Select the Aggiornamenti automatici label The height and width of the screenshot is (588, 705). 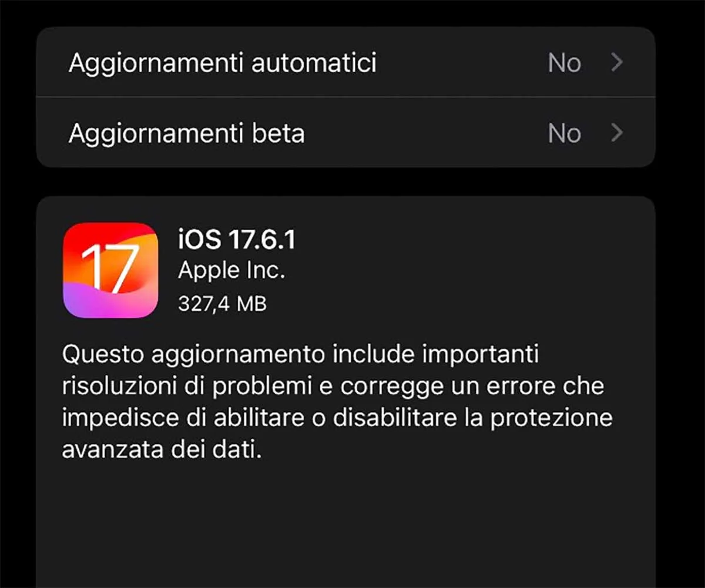223,63
